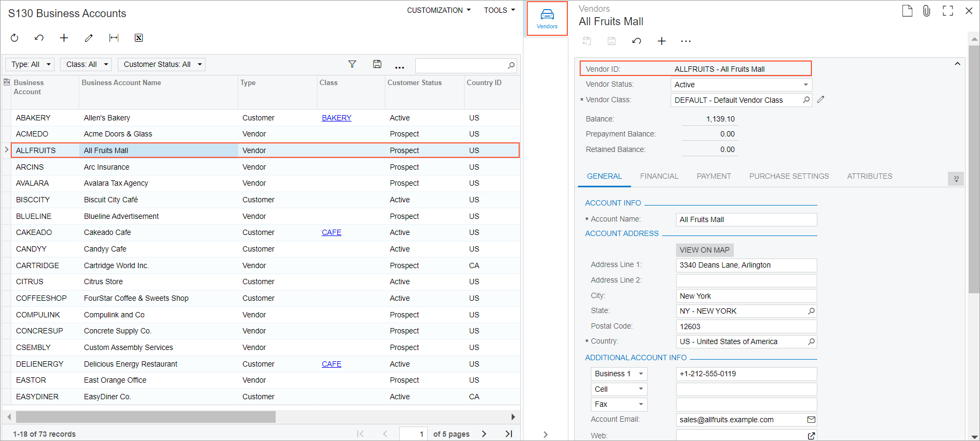The width and height of the screenshot is (980, 441).
Task: Expand the Type: All filter dropdown
Action: click(x=30, y=64)
